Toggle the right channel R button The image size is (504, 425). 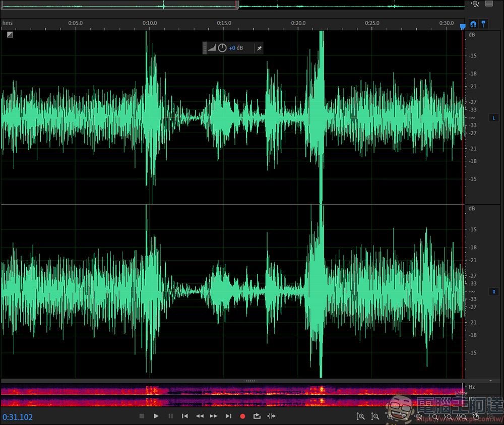point(494,291)
